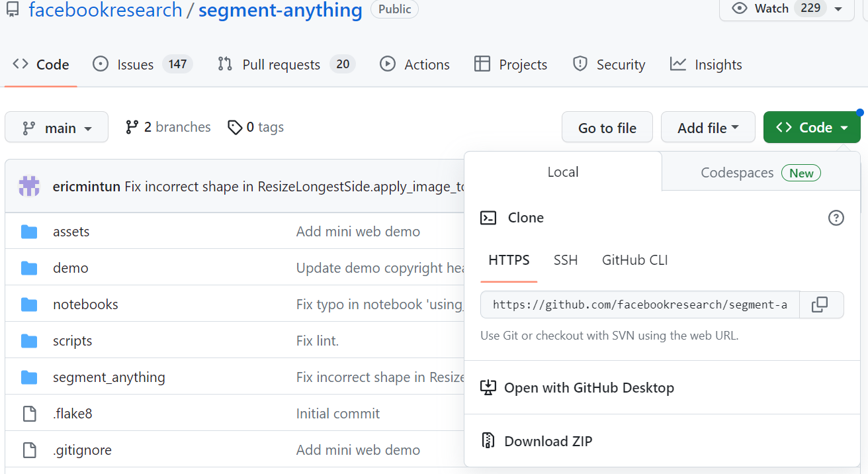
Task: Click the Pull requests count badge 20
Action: click(343, 64)
